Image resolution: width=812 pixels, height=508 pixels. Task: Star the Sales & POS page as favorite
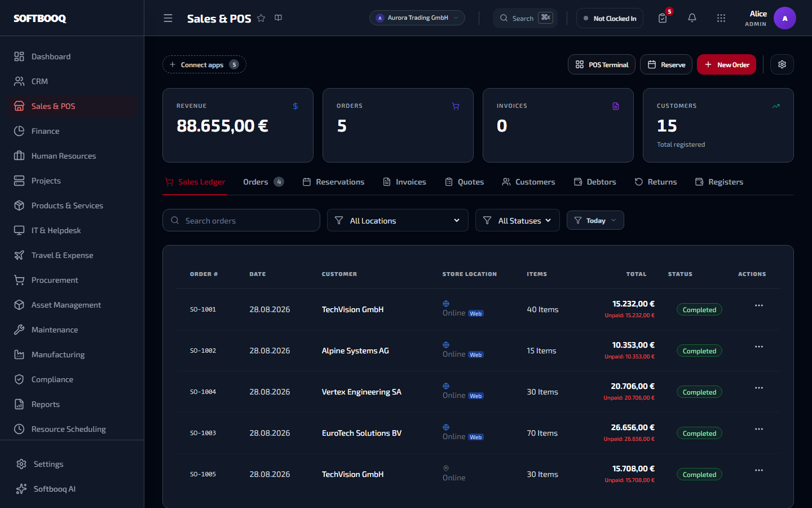[x=261, y=18]
